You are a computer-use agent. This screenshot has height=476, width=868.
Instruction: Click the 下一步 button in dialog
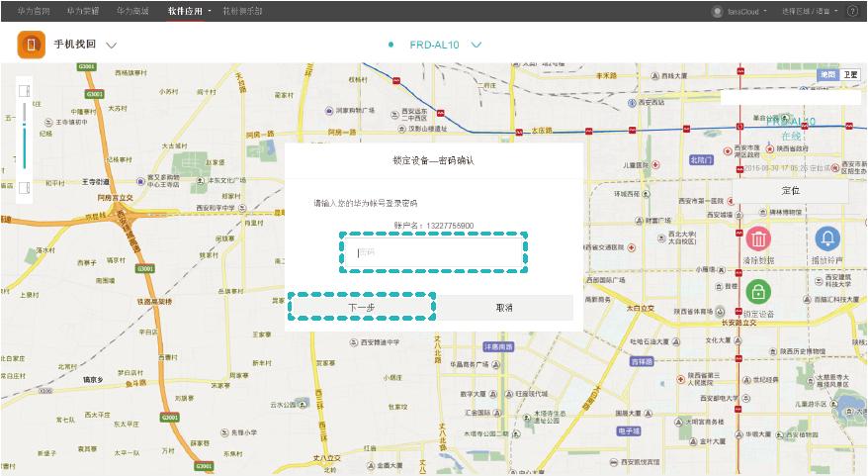[362, 307]
